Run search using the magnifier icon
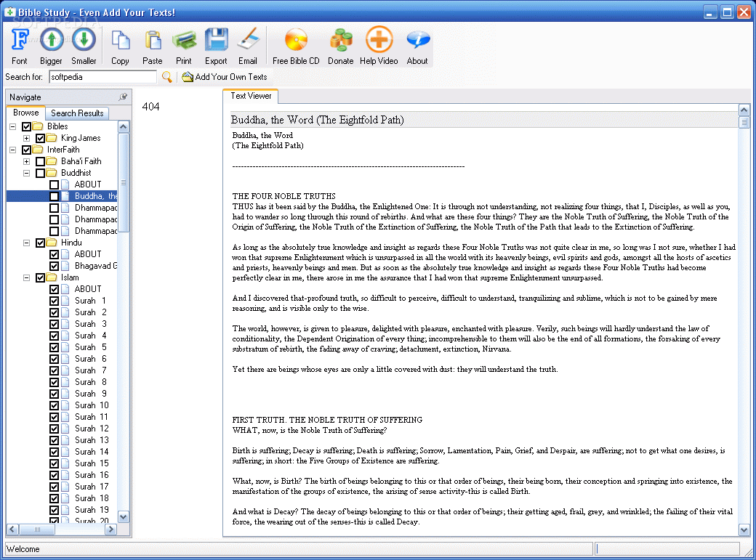Viewport: 756px width, 560px height. coord(166,76)
